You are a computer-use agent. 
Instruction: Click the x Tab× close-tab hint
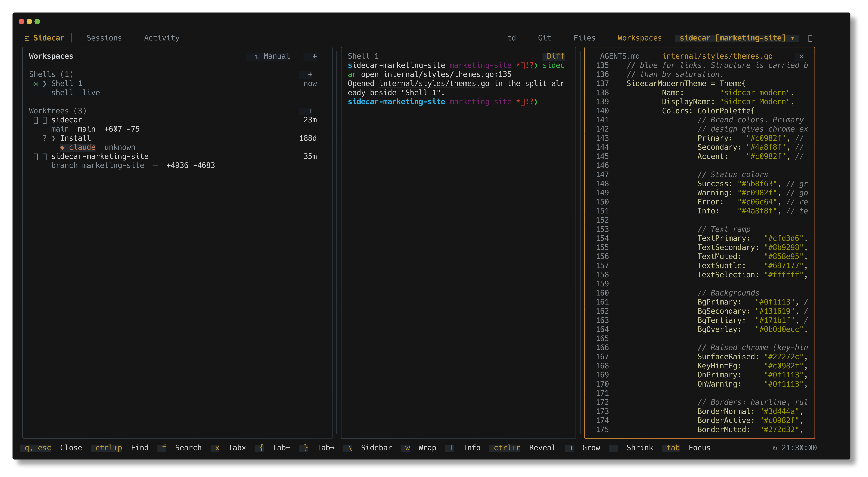(228, 448)
